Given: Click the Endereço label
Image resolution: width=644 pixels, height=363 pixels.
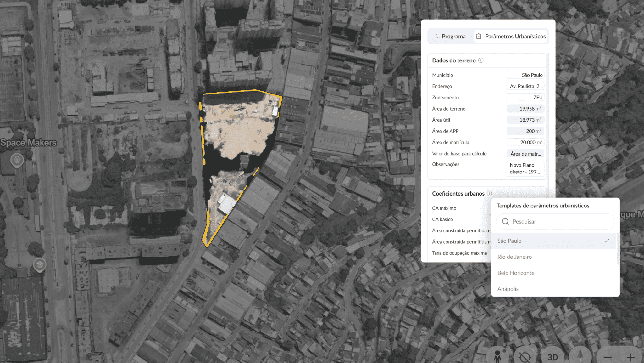Looking at the screenshot, I should point(442,86).
